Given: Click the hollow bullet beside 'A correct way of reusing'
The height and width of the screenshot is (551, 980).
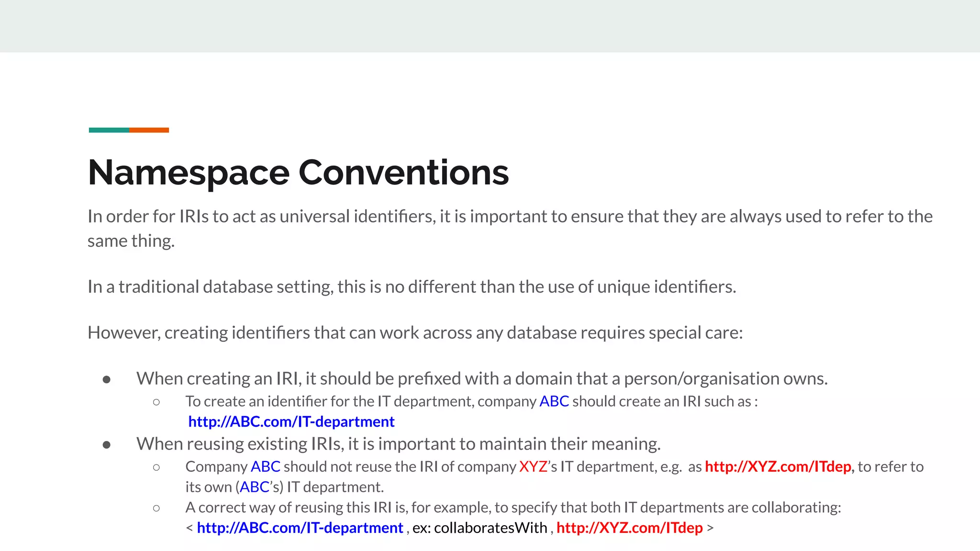Looking at the screenshot, I should pos(156,508).
